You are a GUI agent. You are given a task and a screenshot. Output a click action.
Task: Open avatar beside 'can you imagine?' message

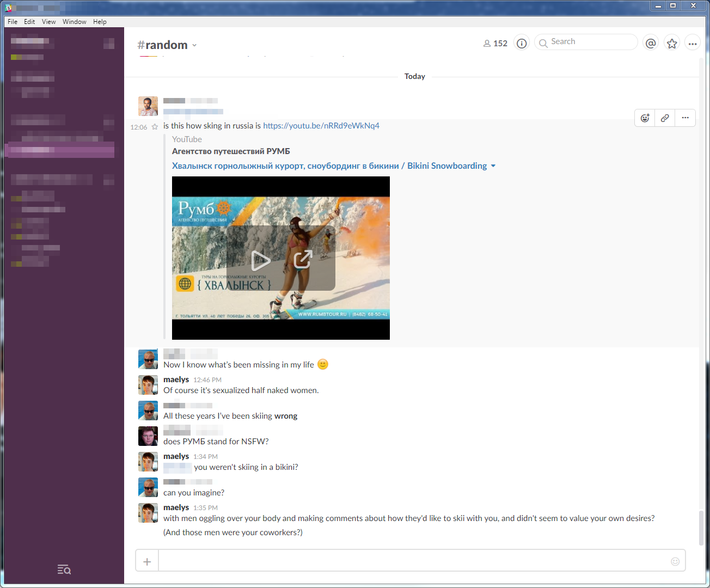pos(148,487)
